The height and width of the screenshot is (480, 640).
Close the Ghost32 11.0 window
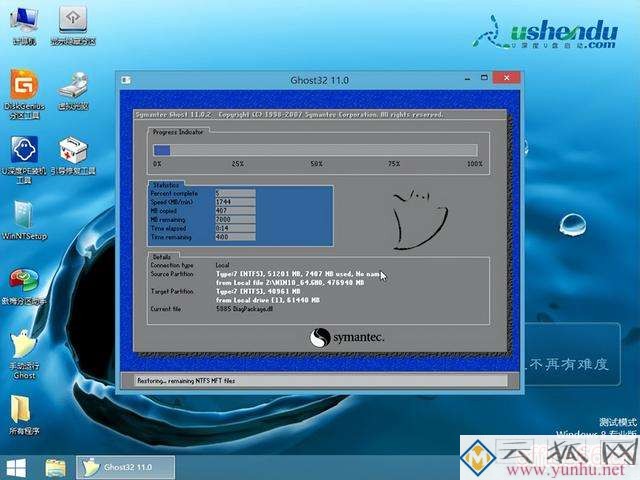coord(507,78)
